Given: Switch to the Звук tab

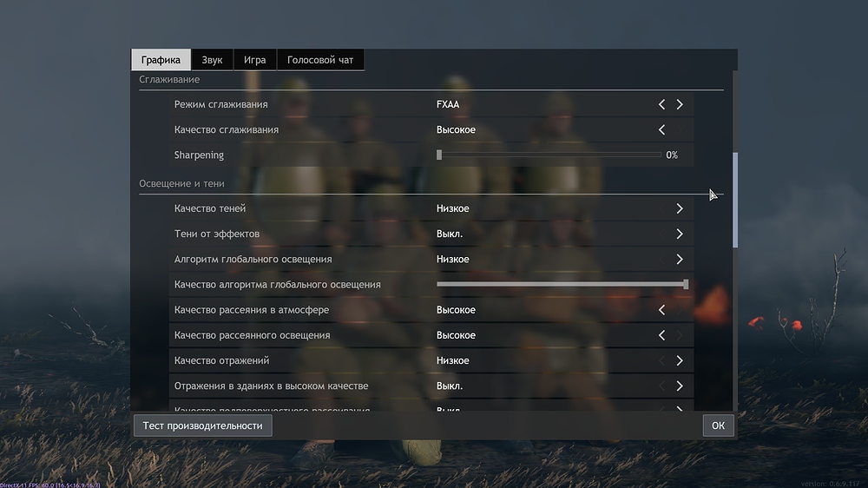Looking at the screenshot, I should pos(212,60).
